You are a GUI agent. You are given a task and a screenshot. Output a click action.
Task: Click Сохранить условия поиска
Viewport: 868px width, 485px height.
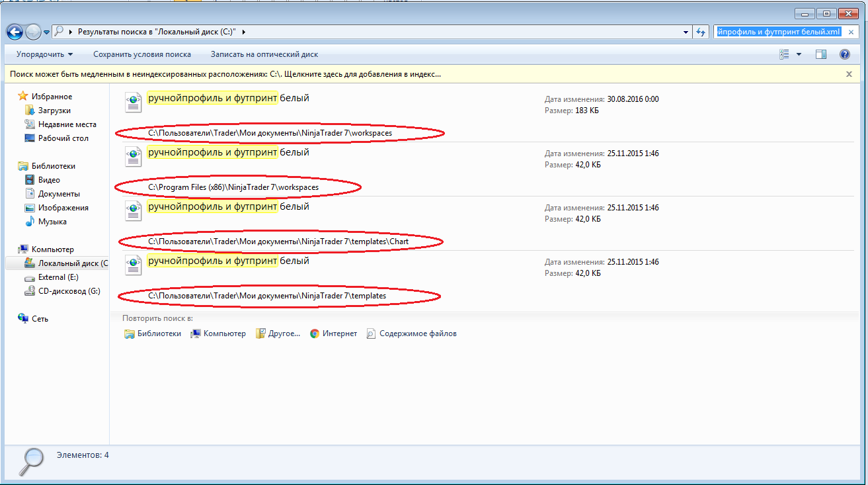[x=142, y=54]
